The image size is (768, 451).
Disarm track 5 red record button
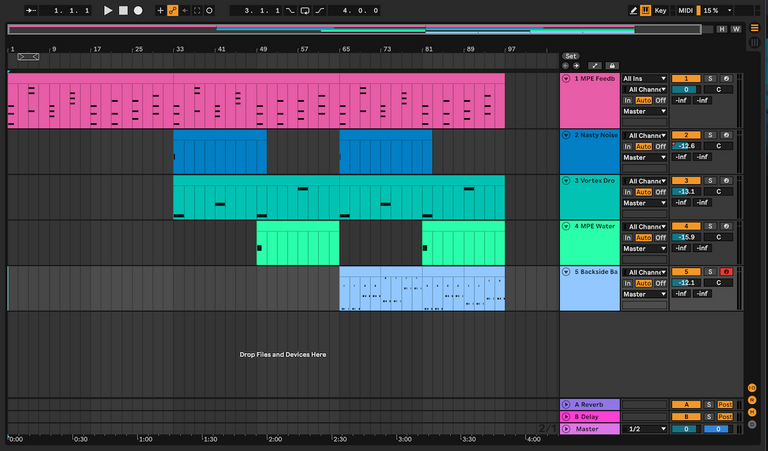tap(726, 272)
